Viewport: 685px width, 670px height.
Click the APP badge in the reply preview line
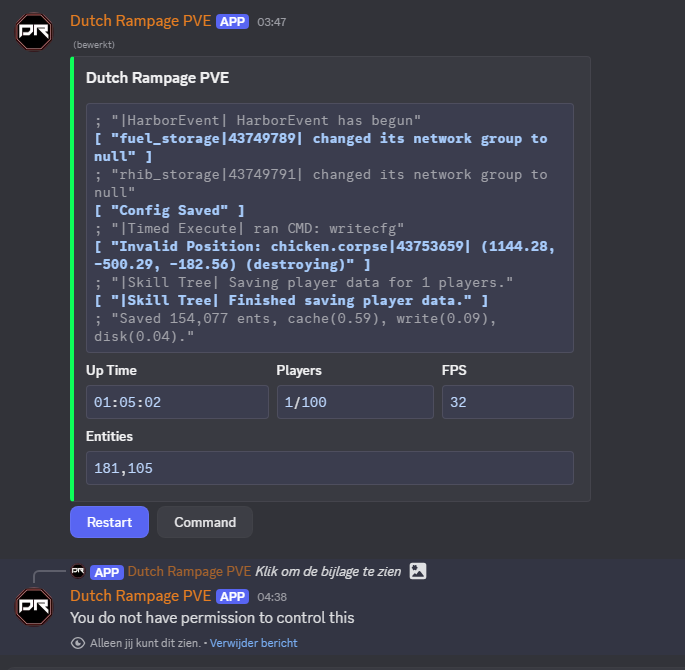pyautogui.click(x=107, y=572)
